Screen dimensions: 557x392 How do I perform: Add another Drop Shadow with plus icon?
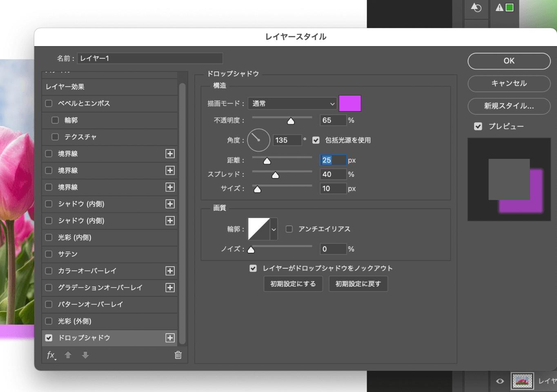(x=170, y=338)
